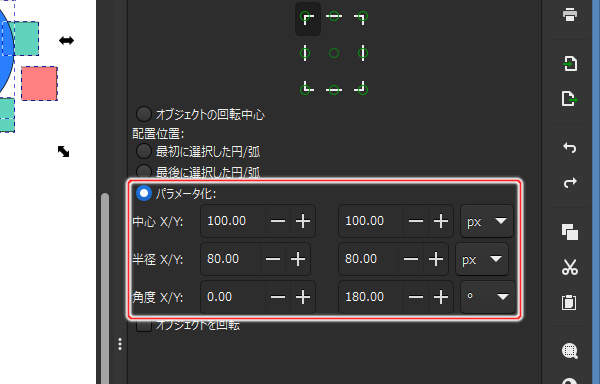Decrease 半径 Y value 80.00
The width and height of the screenshot is (600, 384).
[x=411, y=259]
